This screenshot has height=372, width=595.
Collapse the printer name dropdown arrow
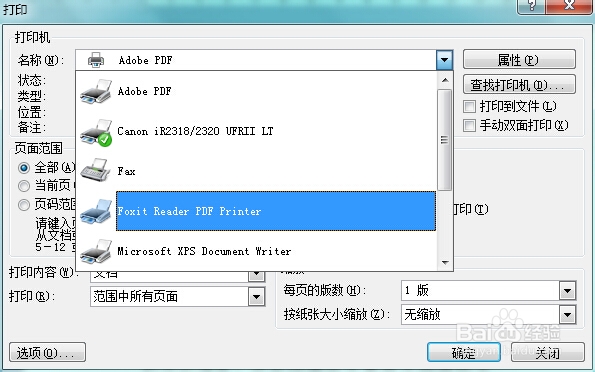(444, 60)
